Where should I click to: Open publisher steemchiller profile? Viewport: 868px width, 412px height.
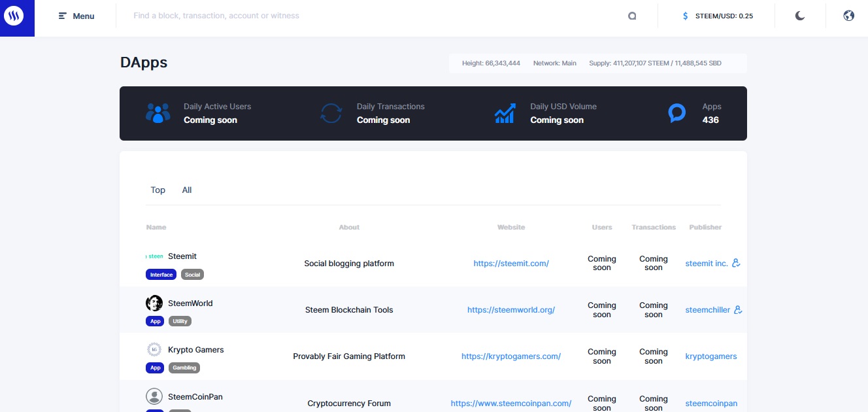[x=708, y=310]
